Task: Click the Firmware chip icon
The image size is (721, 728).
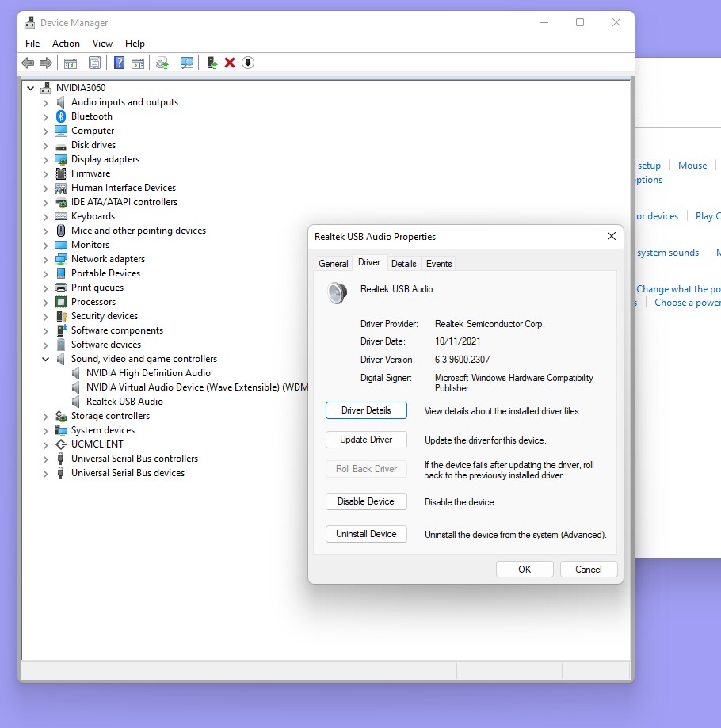Action: [x=61, y=173]
